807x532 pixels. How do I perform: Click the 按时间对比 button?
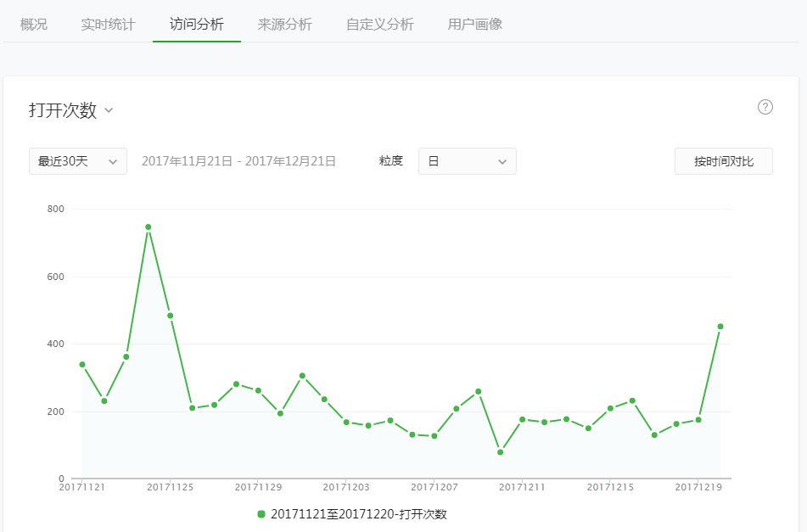coord(724,161)
